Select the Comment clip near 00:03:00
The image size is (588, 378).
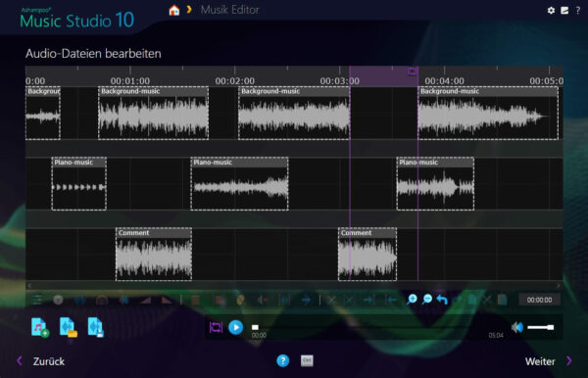pyautogui.click(x=367, y=254)
